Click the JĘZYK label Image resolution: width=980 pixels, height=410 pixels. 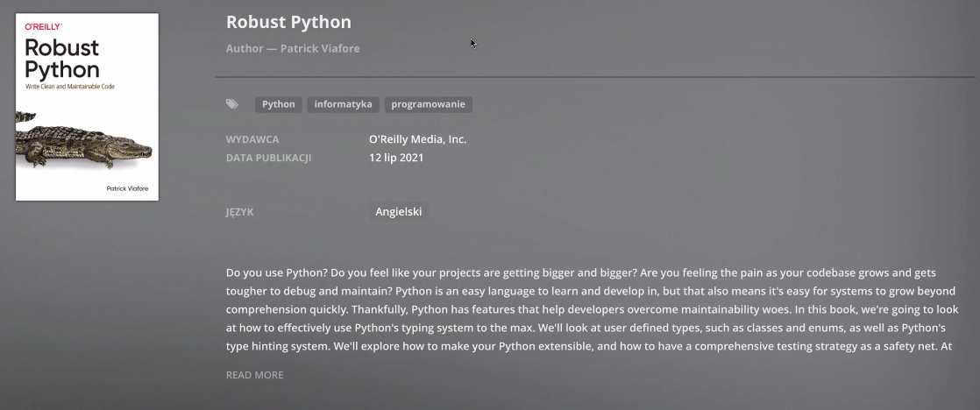click(x=239, y=212)
